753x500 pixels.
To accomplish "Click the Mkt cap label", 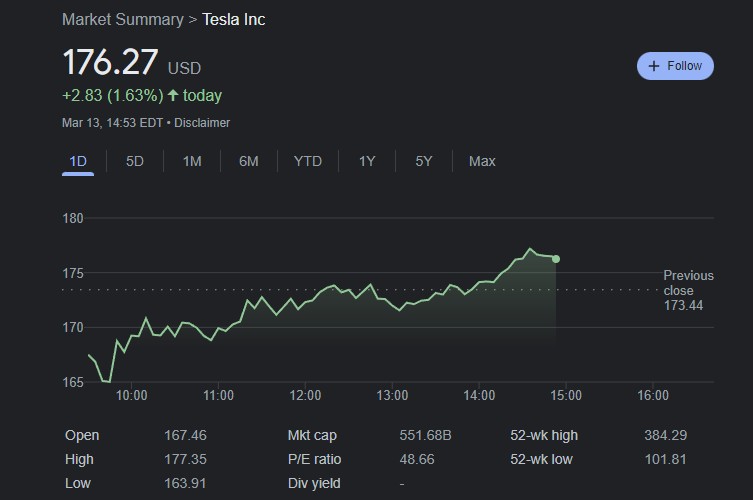I will click(312, 435).
